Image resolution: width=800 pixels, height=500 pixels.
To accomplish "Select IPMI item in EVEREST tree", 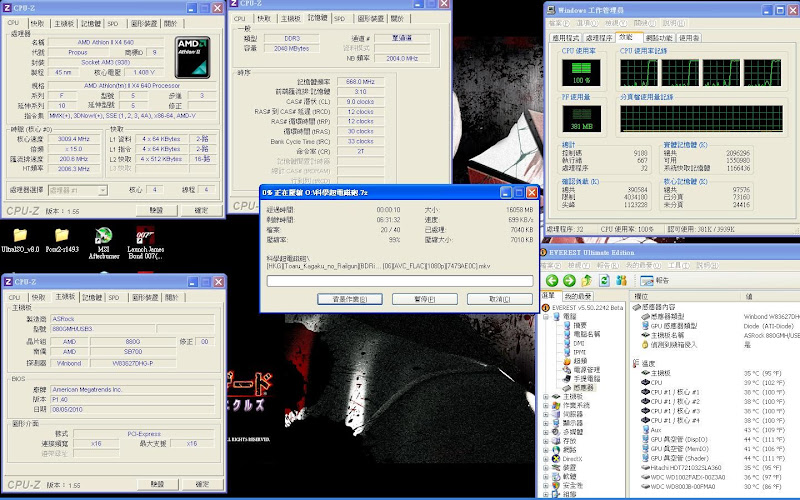I will click(x=579, y=352).
